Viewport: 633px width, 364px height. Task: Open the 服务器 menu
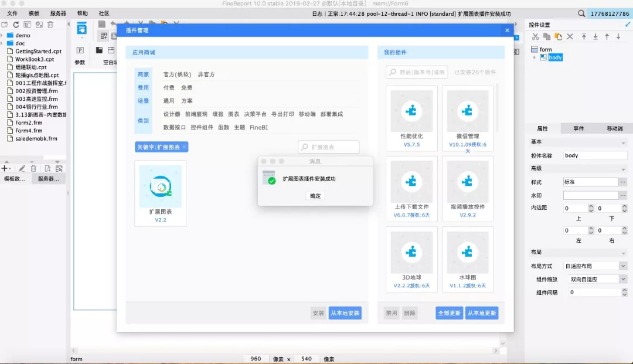coord(58,13)
